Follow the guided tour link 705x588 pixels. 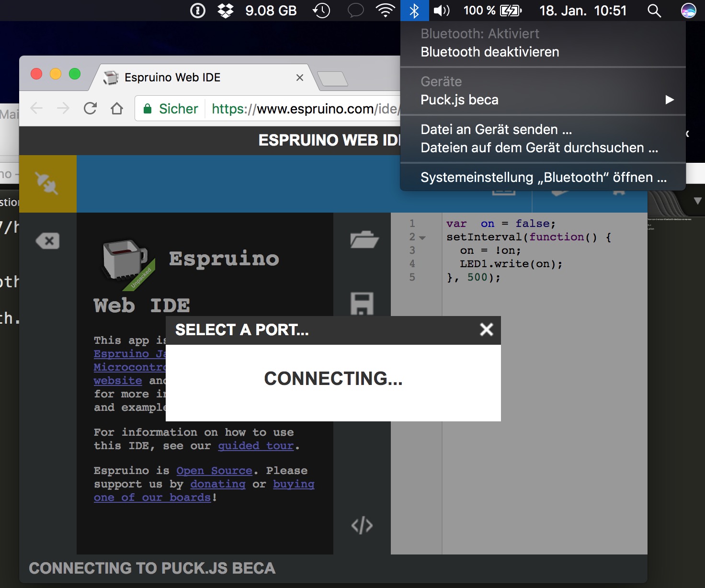click(256, 446)
